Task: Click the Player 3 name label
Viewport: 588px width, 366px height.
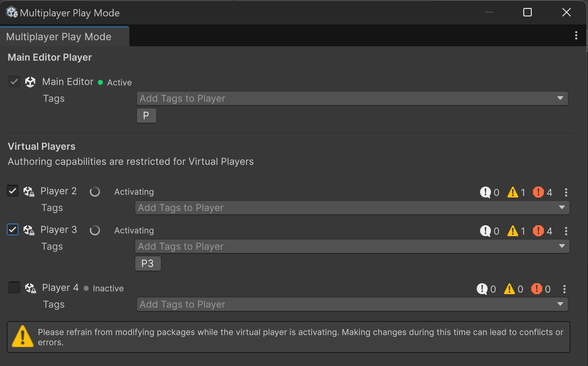Action: [58, 230]
